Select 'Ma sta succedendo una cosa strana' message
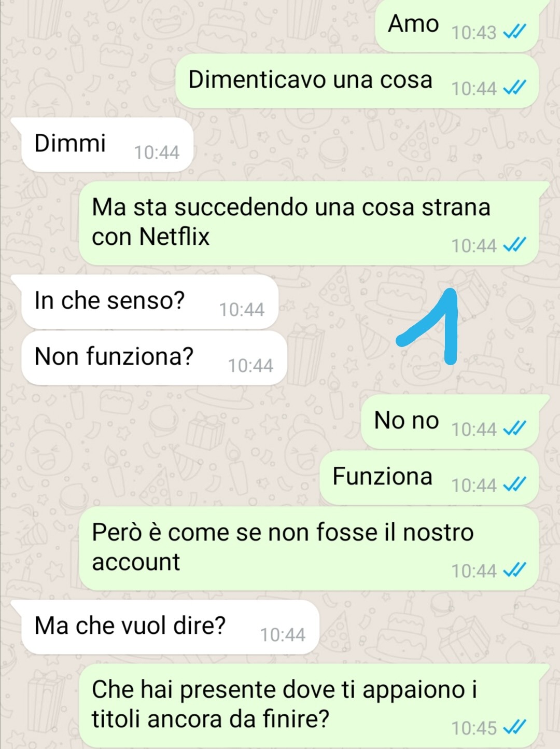 click(x=309, y=223)
